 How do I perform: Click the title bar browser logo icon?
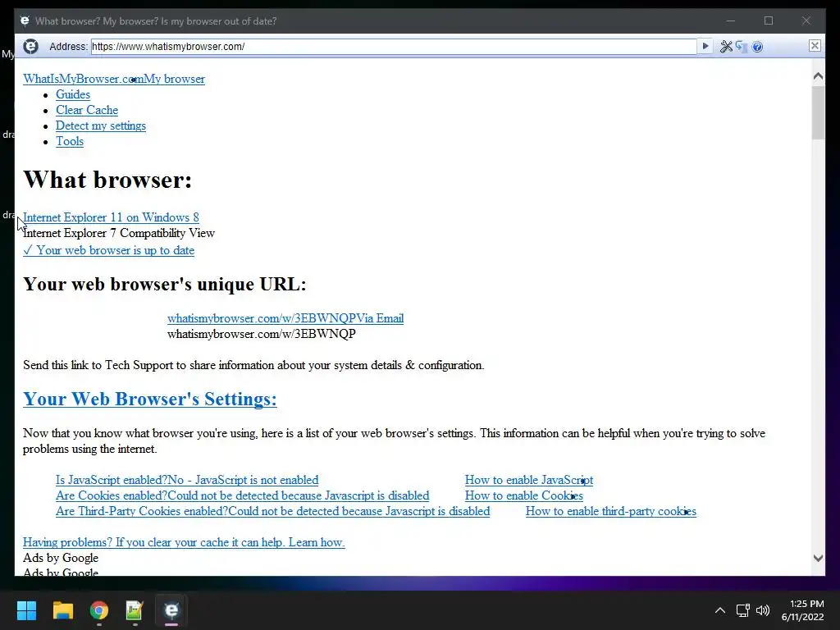coord(25,21)
